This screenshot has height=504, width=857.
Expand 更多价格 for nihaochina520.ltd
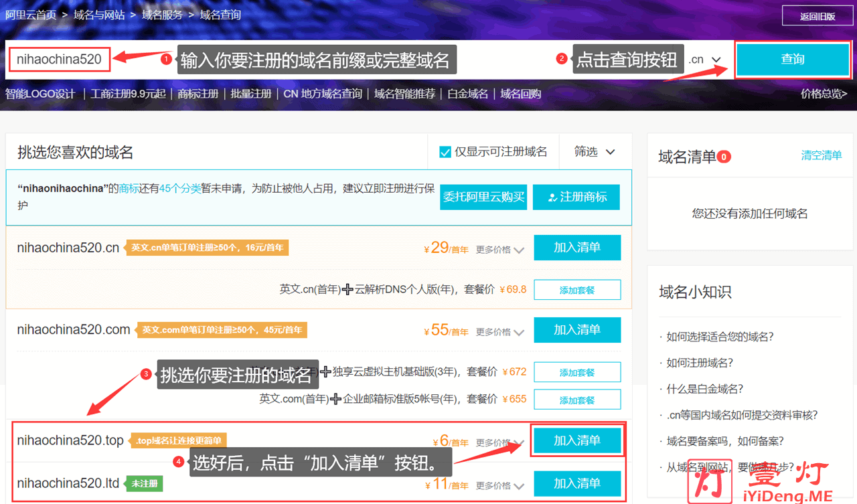[499, 485]
